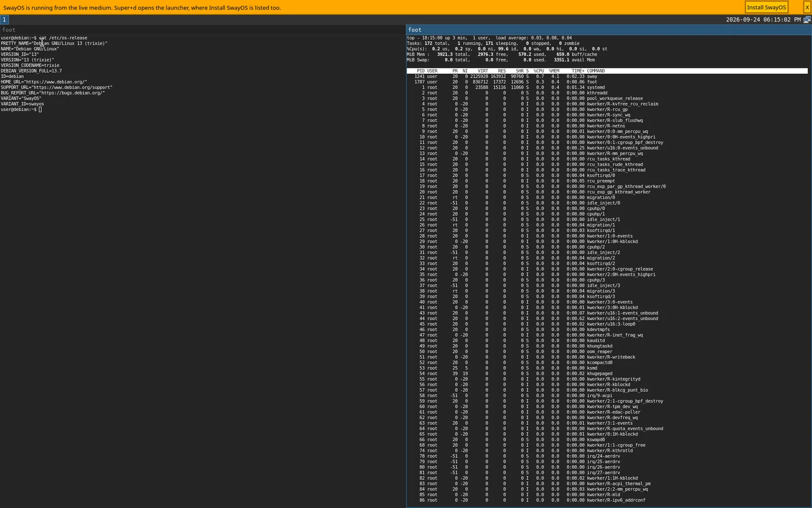Click the %MEM column header in top
Screen dimensions: 812x508
[x=554, y=71]
